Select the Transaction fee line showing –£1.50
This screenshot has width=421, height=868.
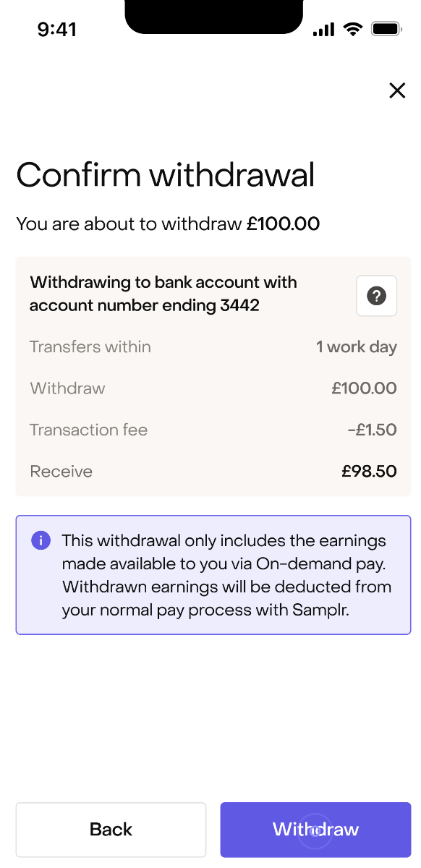[x=210, y=430]
